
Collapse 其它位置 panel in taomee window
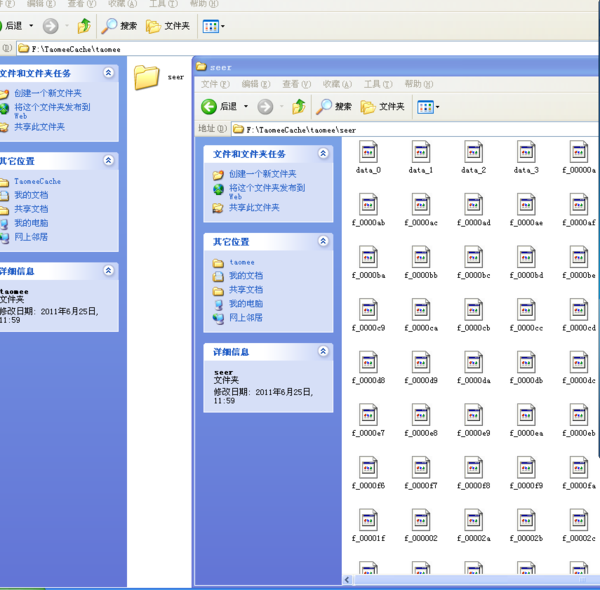pyautogui.click(x=109, y=160)
